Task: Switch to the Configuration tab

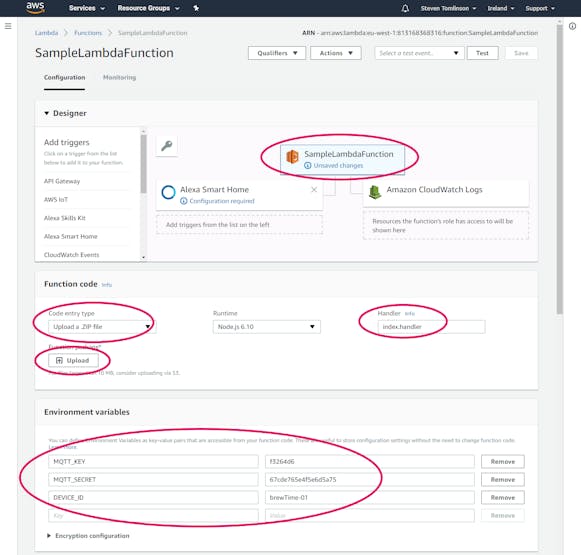Action: coord(64,77)
